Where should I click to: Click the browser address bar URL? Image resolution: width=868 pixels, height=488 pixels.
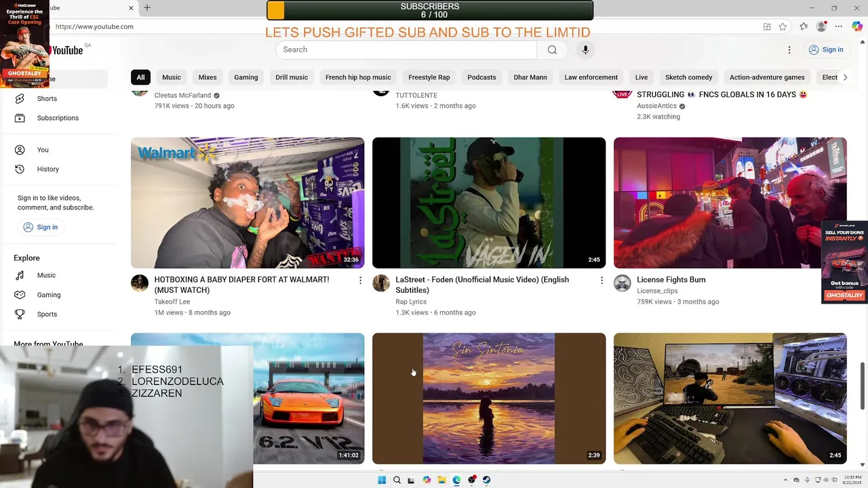[x=94, y=26]
